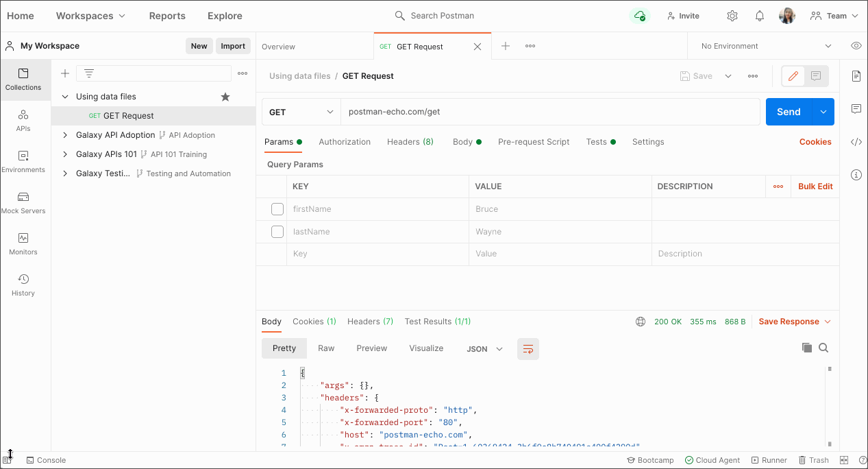Open the APIs sidebar panel
Image resolution: width=868 pixels, height=469 pixels.
pos(23,121)
